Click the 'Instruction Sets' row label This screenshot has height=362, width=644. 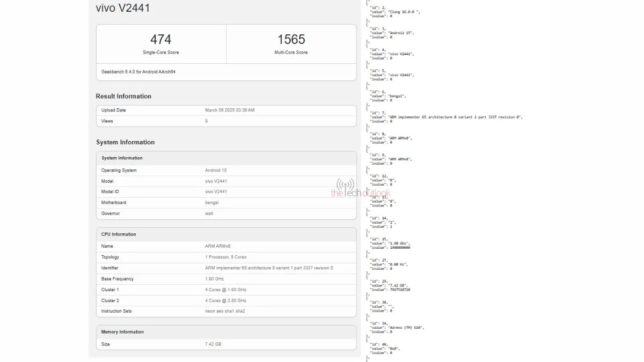[116, 311]
